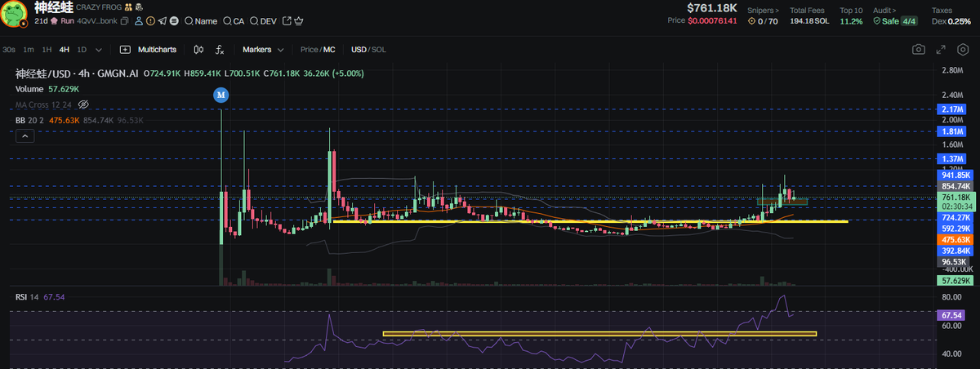This screenshot has height=369, width=980.
Task: Expand the Markers dropdown
Action: (x=263, y=50)
